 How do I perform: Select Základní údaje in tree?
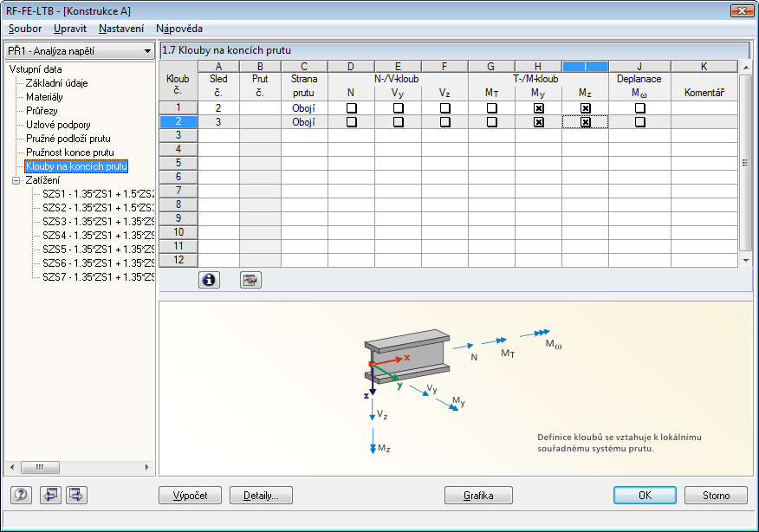[x=56, y=83]
